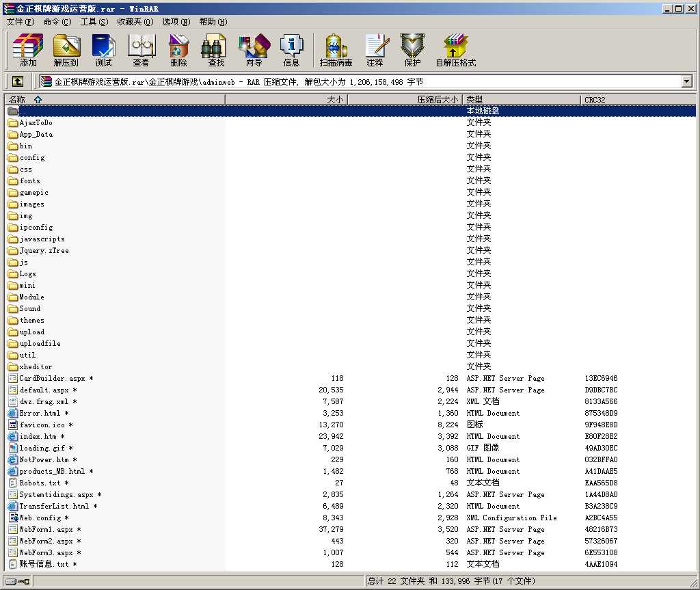The width and height of the screenshot is (700, 590).
Task: Select the themes folder row
Action: coord(351,320)
